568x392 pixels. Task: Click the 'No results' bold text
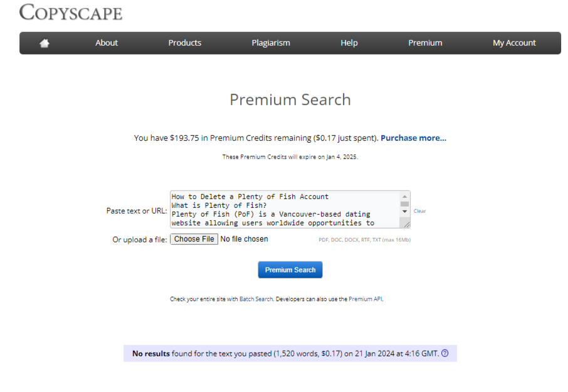pos(151,353)
